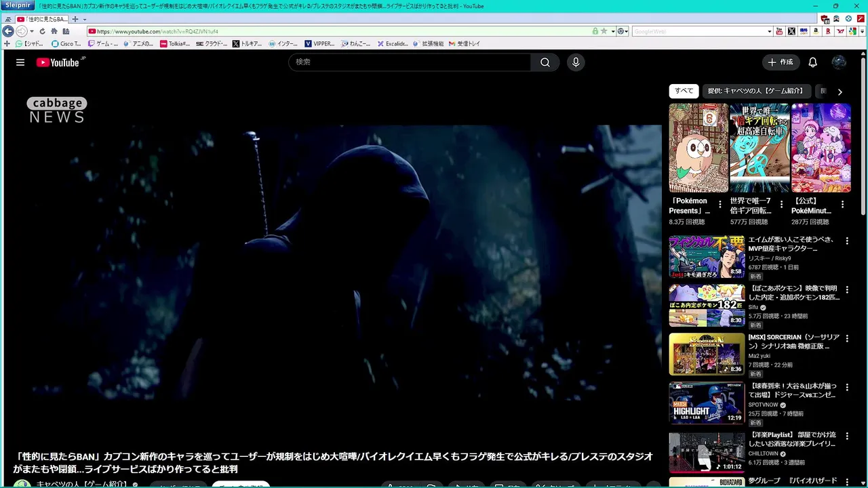Focus the Google(Web) search field
Viewport: 868px width, 488px height.
(698, 31)
